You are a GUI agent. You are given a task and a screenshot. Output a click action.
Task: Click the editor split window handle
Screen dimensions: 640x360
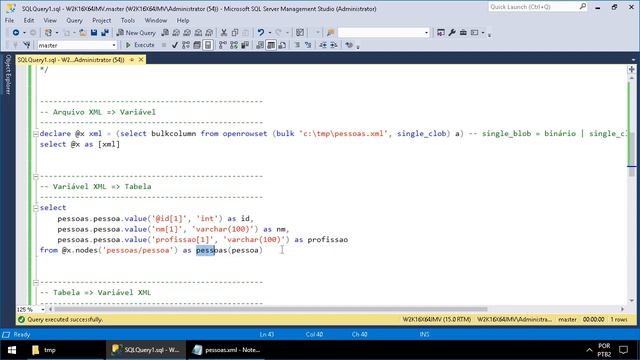[631, 69]
